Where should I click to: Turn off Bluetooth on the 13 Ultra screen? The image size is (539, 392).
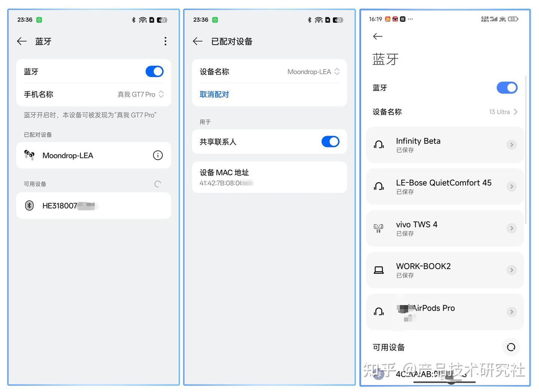[507, 88]
